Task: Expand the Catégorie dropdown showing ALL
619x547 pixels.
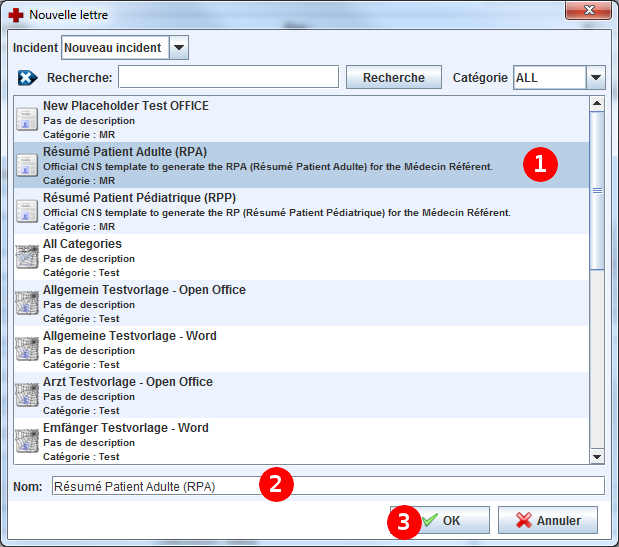Action: pos(596,78)
